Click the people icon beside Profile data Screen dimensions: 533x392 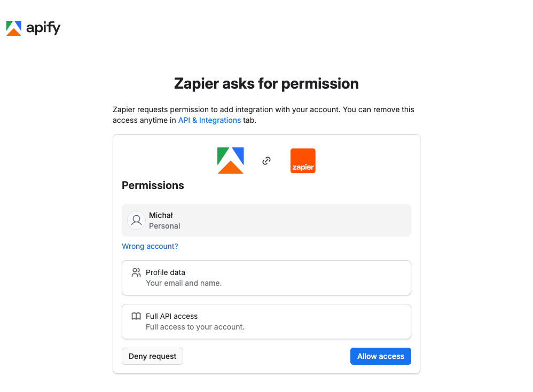(136, 272)
